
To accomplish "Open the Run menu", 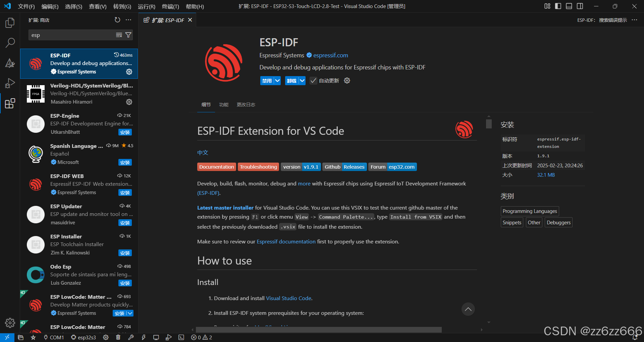I will point(147,6).
